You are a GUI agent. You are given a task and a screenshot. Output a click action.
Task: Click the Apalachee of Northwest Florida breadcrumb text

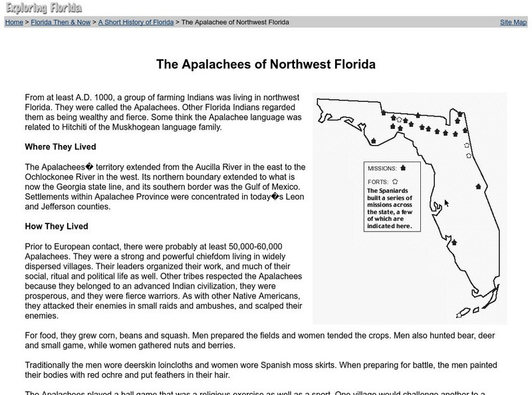click(x=236, y=22)
